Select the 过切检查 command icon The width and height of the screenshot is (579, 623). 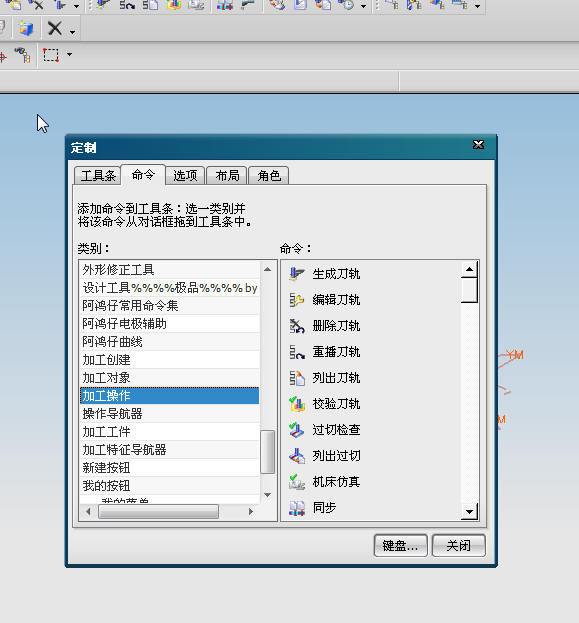(297, 430)
